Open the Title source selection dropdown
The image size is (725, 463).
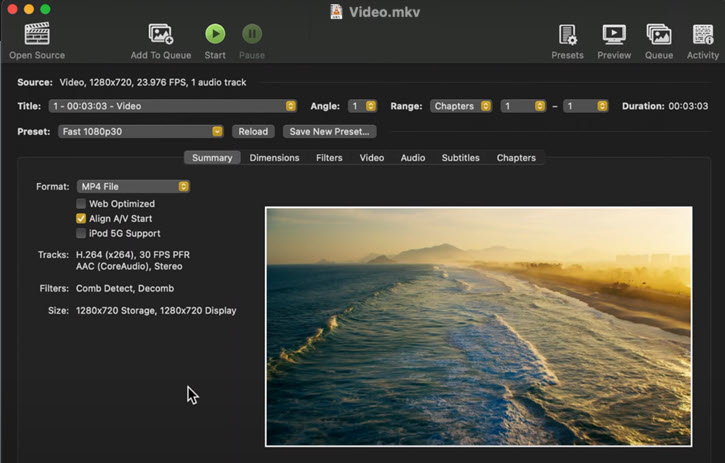pyautogui.click(x=172, y=106)
